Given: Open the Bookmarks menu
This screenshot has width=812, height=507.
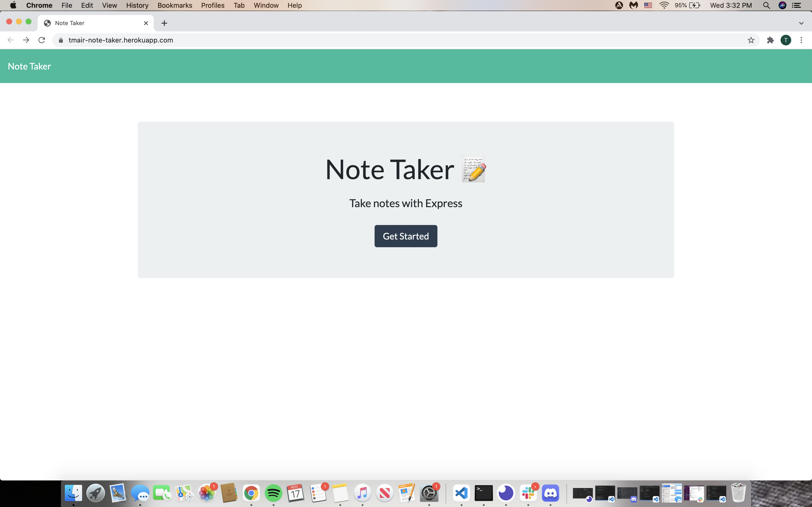Looking at the screenshot, I should click(x=174, y=5).
